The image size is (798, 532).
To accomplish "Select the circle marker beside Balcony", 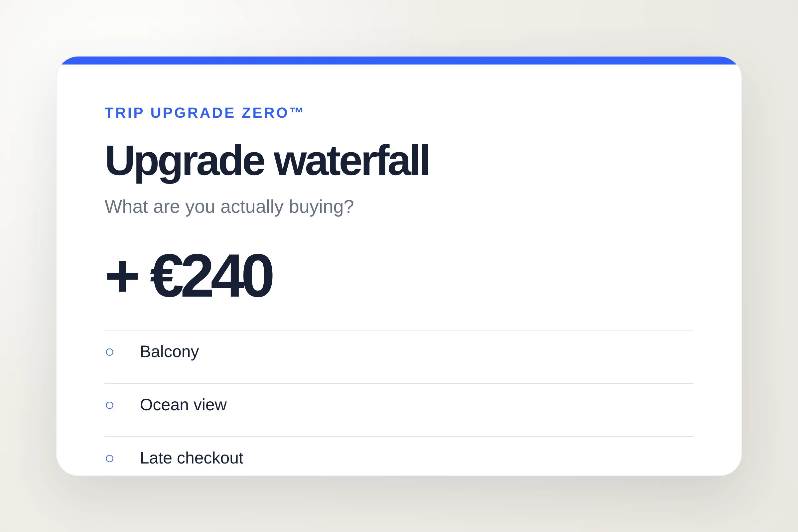I will pyautogui.click(x=110, y=352).
